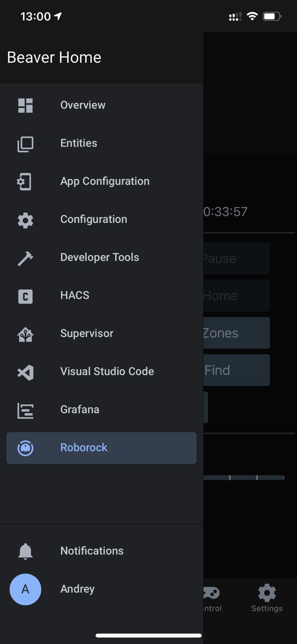Open the Grafana chart icon

click(x=25, y=411)
